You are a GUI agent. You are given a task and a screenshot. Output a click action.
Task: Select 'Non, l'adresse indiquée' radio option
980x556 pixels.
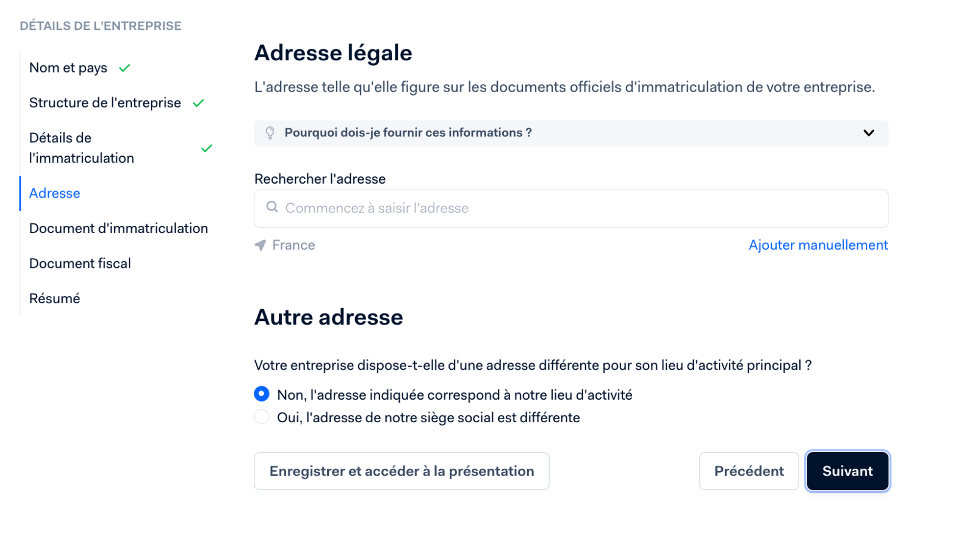262,394
